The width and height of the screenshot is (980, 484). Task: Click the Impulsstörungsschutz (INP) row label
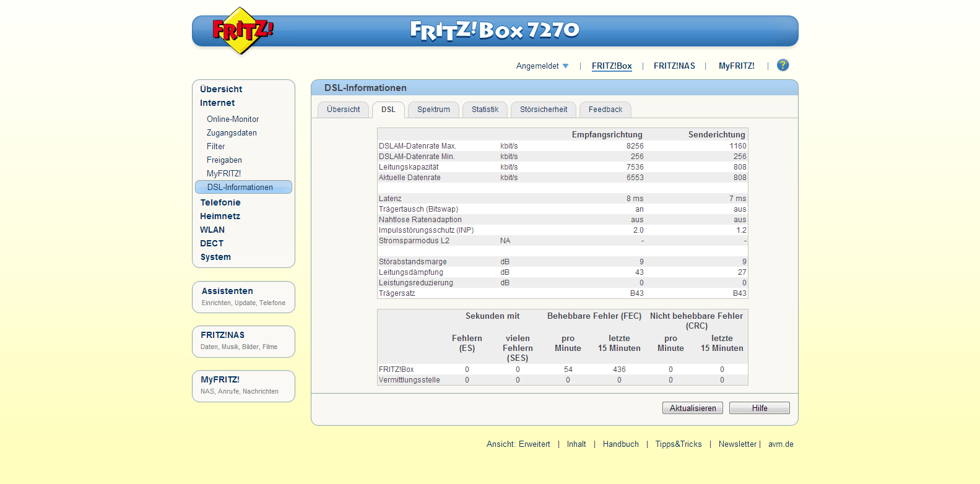426,230
